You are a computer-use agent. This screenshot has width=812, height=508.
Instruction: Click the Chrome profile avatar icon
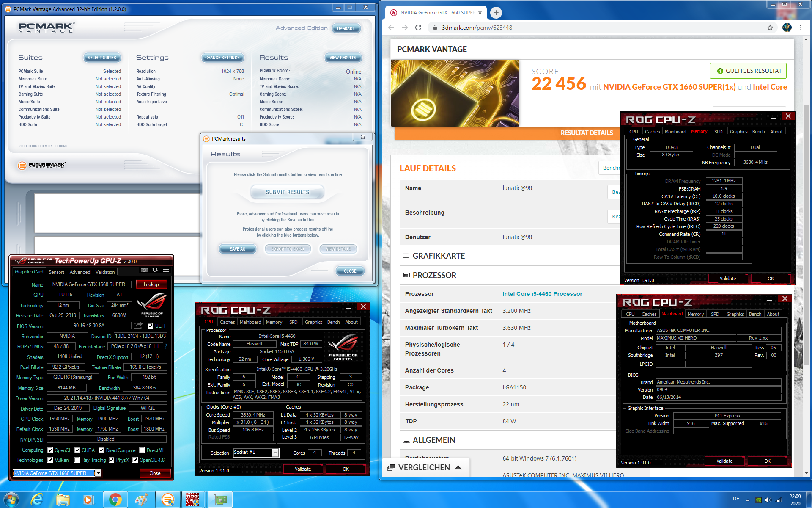[787, 28]
